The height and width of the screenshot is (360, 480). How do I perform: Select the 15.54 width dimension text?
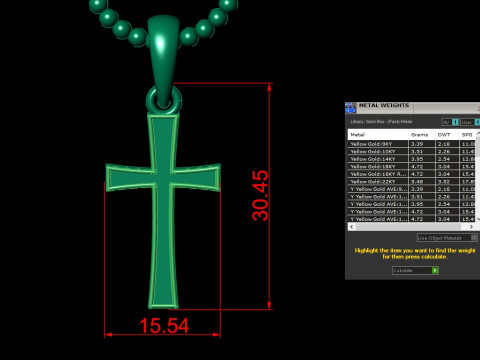point(164,326)
